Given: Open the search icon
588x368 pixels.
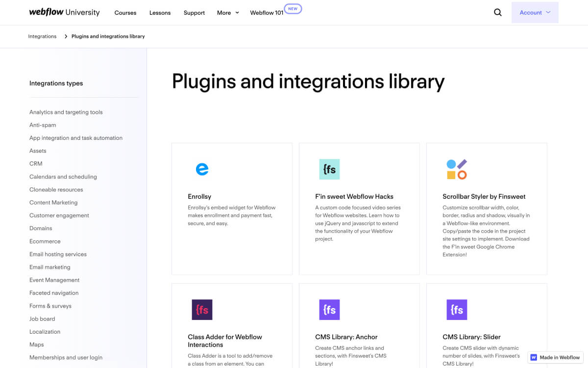Looking at the screenshot, I should coord(497,12).
